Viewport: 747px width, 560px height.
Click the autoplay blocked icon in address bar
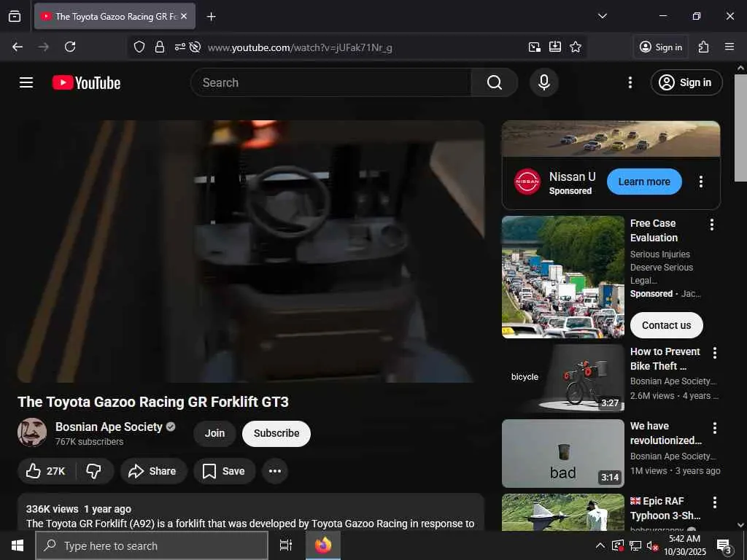195,47
